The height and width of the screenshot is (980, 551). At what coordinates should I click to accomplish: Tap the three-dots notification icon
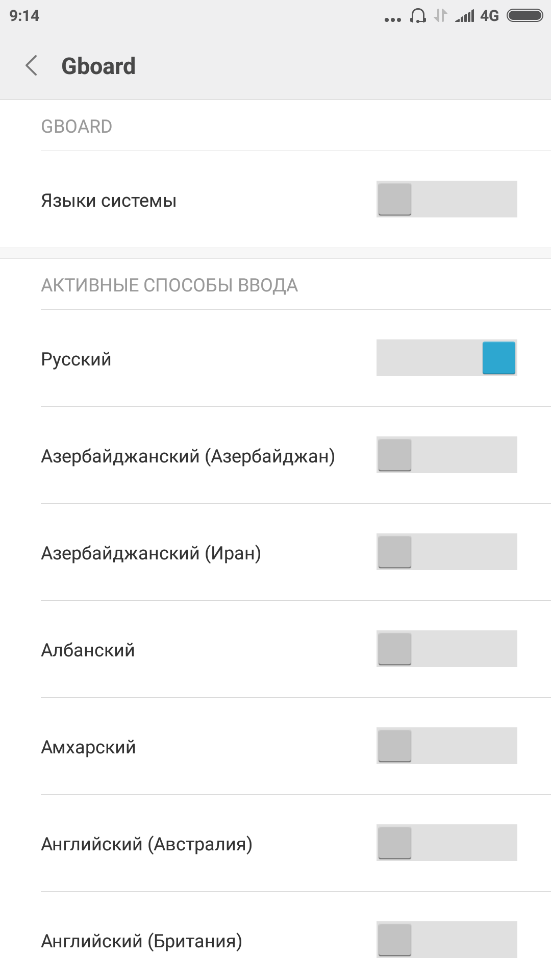tap(392, 20)
